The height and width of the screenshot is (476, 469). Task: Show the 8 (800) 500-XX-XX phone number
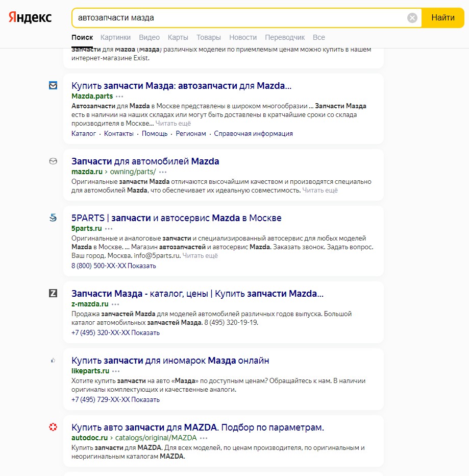[x=114, y=266]
